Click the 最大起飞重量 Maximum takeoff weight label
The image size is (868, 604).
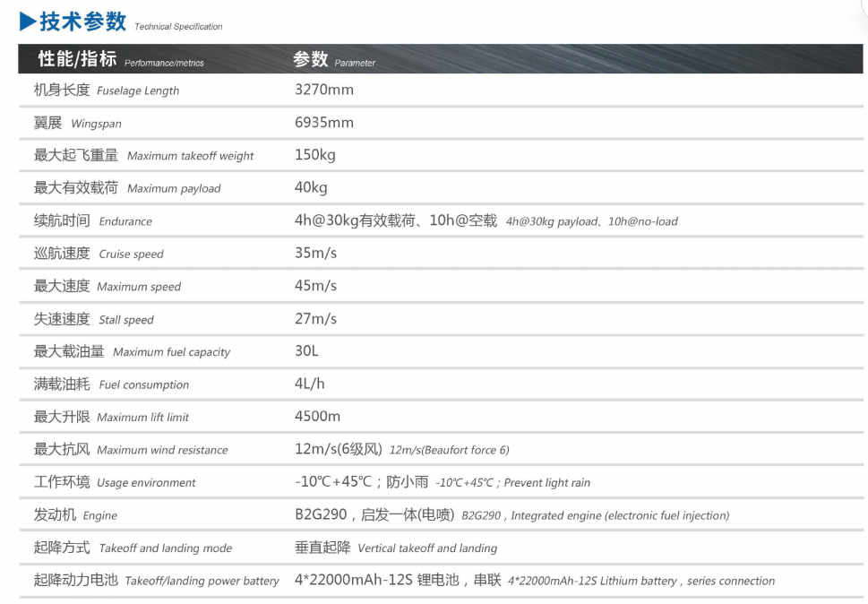tap(143, 155)
